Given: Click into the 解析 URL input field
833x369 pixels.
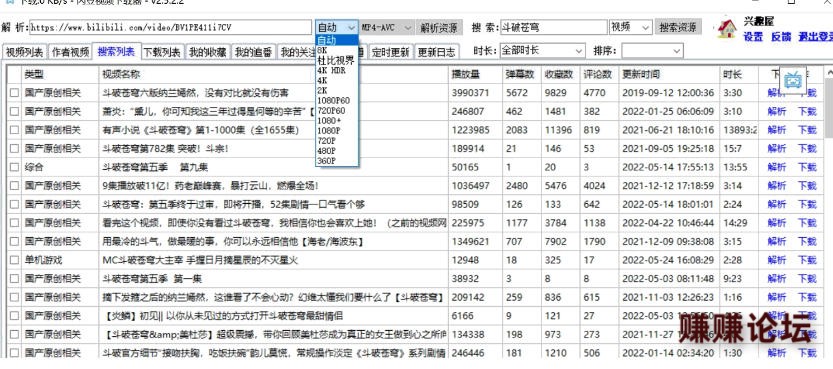Looking at the screenshot, I should [x=171, y=27].
